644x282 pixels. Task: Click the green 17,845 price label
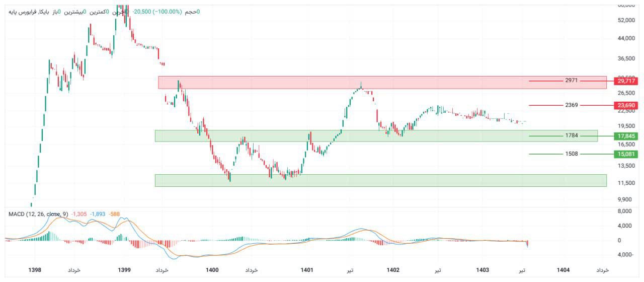(x=625, y=136)
